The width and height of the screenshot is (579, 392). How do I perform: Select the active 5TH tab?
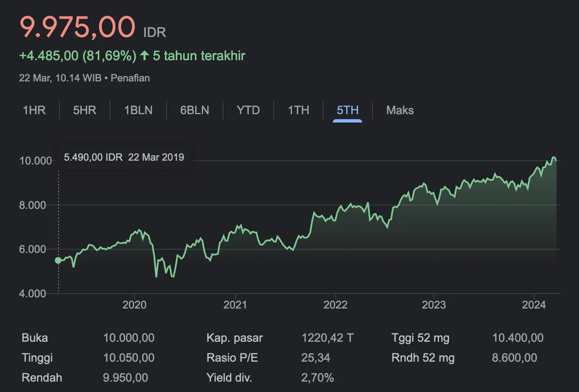click(347, 110)
